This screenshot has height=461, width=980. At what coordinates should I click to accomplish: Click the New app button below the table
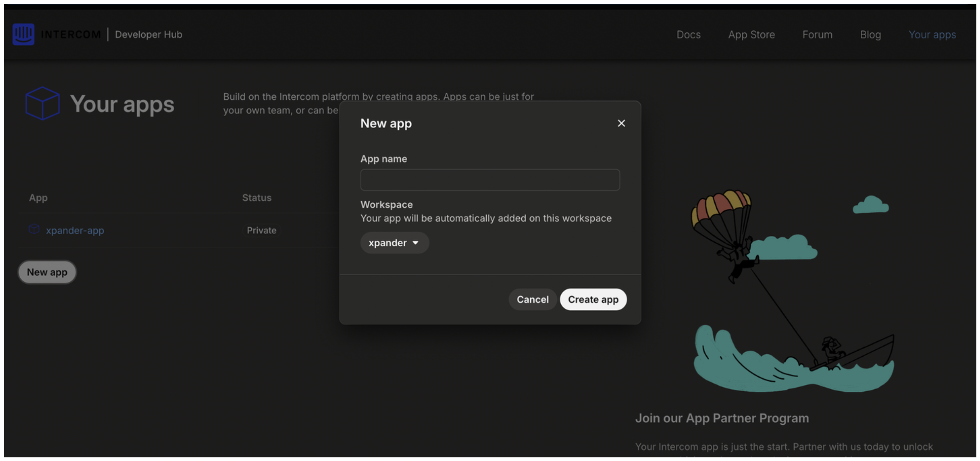[x=47, y=272]
